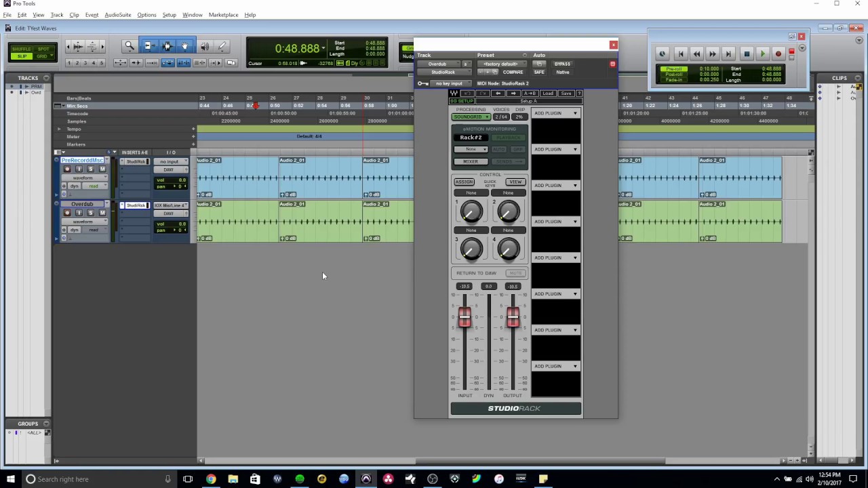868x488 pixels.
Task: Click macro control knob 1
Action: 472,213
